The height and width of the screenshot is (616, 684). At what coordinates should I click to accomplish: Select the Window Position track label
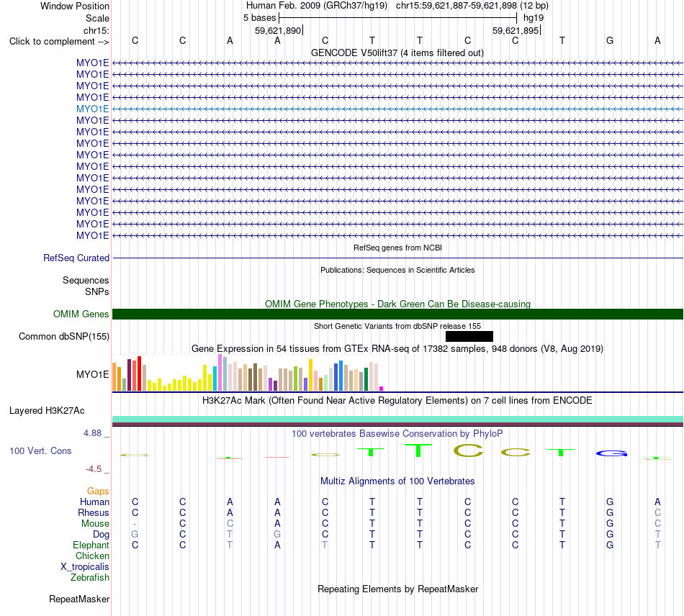click(x=75, y=6)
